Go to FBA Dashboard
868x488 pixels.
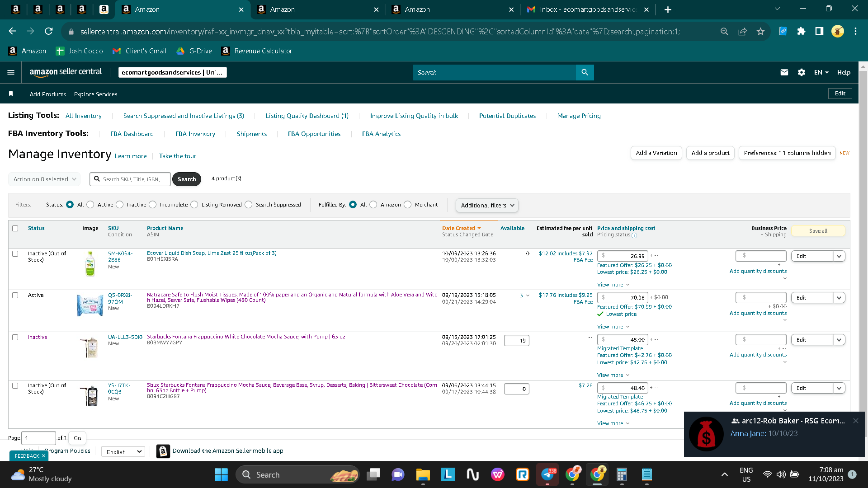[132, 134]
